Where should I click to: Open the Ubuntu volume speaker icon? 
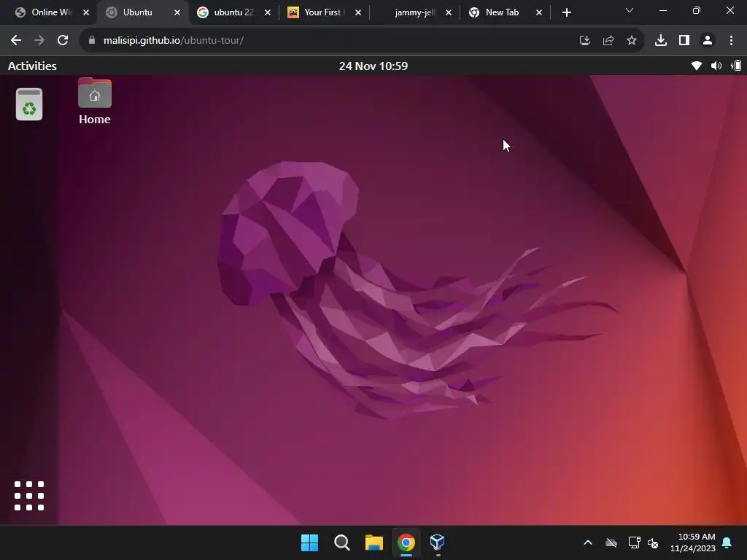[716, 66]
